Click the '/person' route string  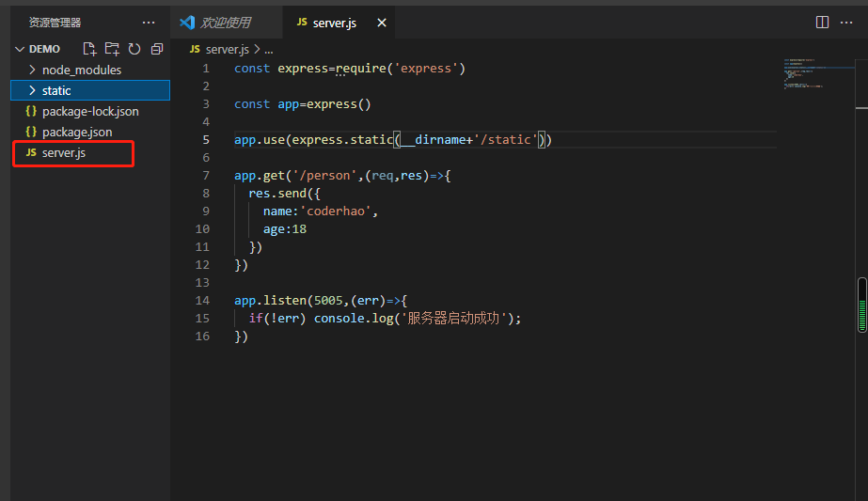point(325,176)
